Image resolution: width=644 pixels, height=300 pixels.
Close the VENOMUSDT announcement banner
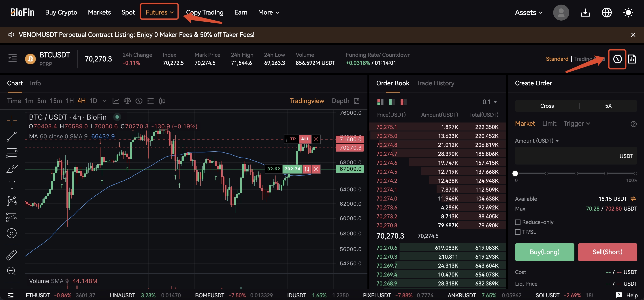click(633, 35)
